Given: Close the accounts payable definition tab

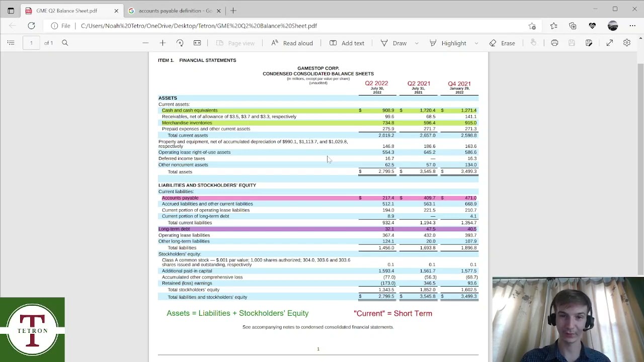Looking at the screenshot, I should [218, 11].
